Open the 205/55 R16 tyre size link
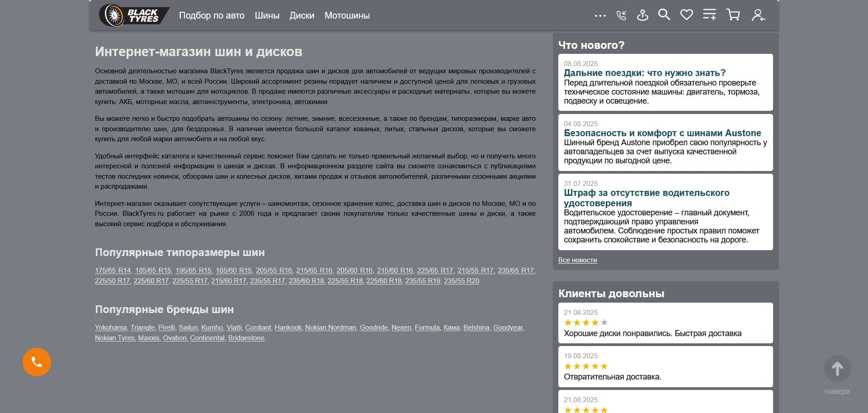 coord(274,271)
